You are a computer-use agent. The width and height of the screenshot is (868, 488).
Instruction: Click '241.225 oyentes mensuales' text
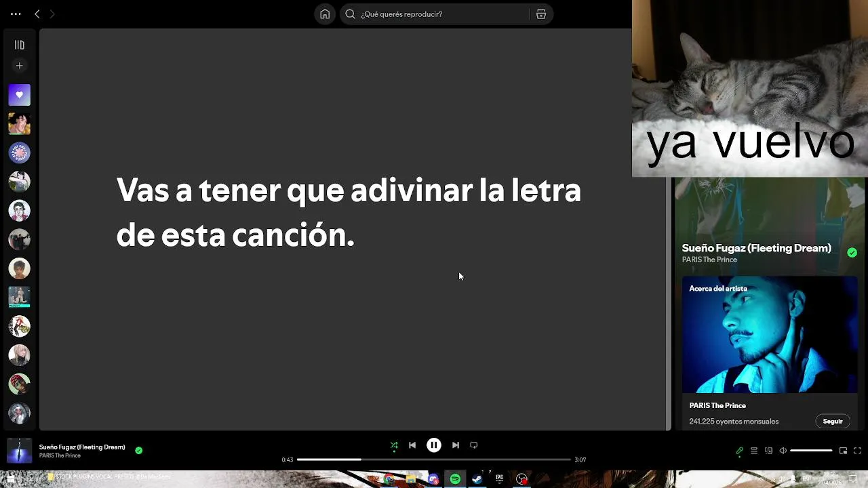[734, 422]
